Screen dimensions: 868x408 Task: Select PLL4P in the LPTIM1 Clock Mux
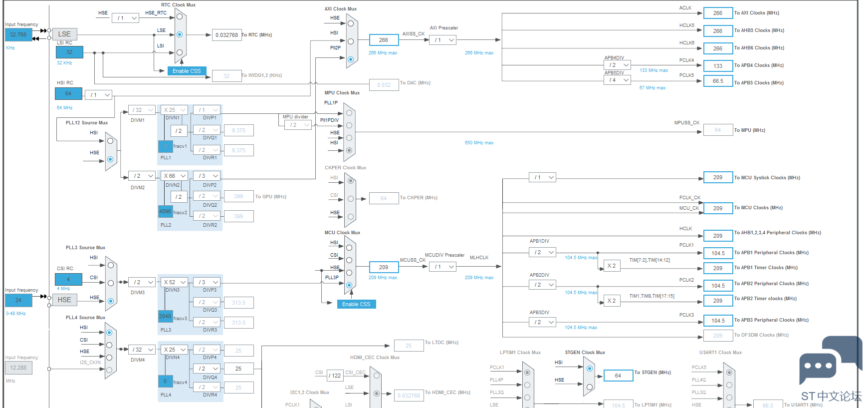[x=527, y=385]
